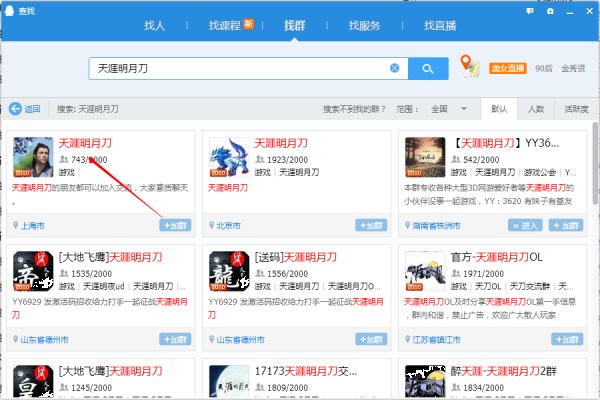Open 醉天涯-天涯明月刀2群 group title
The image size is (600, 400).
point(504,371)
